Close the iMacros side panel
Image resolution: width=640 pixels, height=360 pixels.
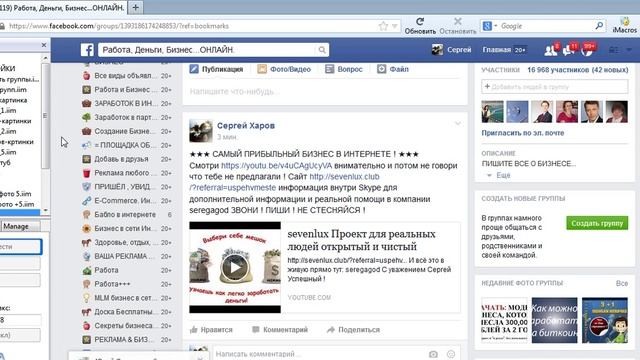click(44, 45)
